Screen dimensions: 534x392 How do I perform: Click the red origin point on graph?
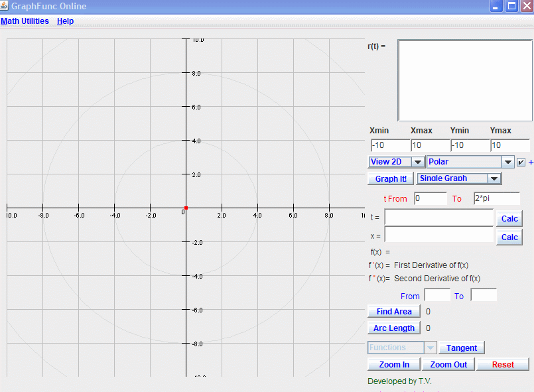(x=186, y=208)
